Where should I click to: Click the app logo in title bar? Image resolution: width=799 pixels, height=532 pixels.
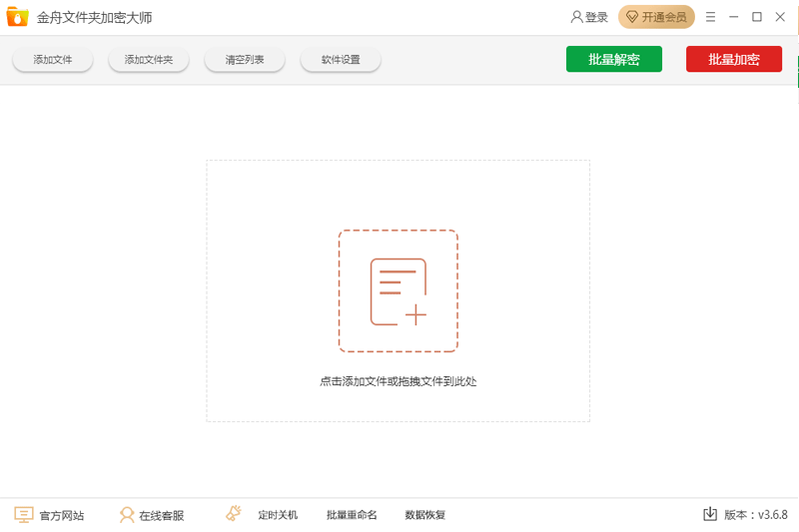click(17, 17)
